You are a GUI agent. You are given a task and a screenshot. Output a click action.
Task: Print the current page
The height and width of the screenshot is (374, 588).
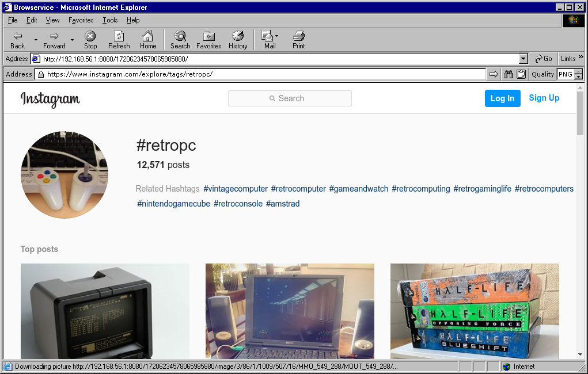(298, 40)
